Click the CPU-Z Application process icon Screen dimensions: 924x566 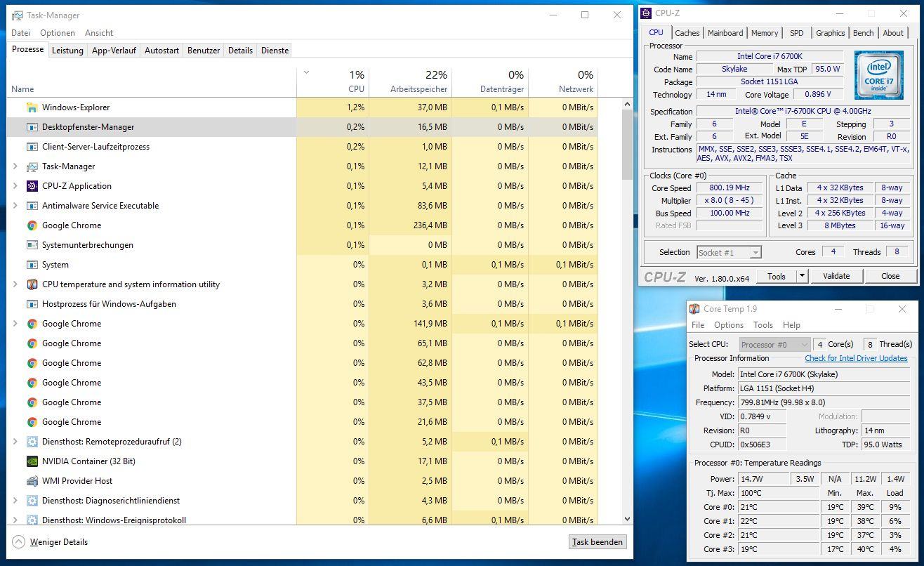click(x=32, y=186)
